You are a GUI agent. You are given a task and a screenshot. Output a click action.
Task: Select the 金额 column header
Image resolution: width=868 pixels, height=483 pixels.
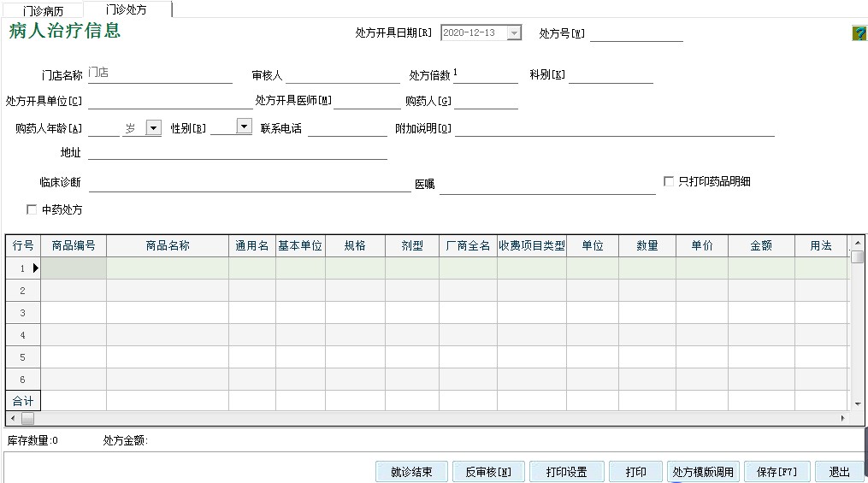[x=762, y=245]
